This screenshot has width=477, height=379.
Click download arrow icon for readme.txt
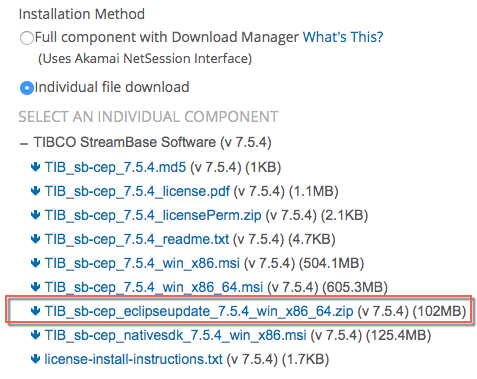(x=35, y=239)
